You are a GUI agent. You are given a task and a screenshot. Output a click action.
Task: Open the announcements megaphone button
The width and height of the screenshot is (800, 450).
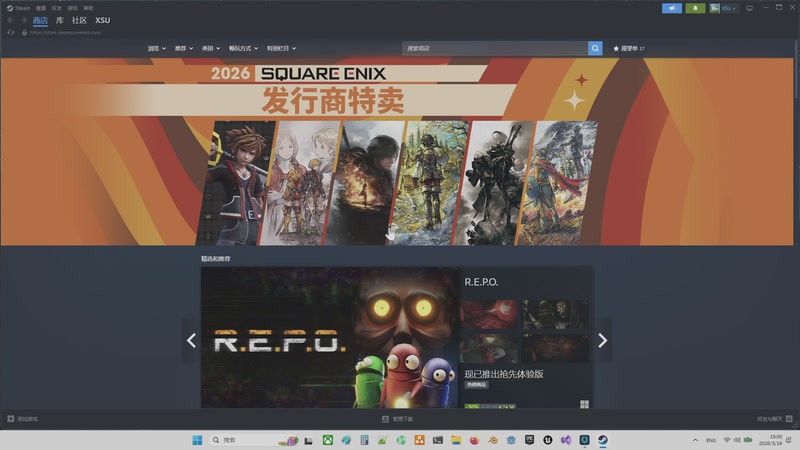pyautogui.click(x=672, y=8)
